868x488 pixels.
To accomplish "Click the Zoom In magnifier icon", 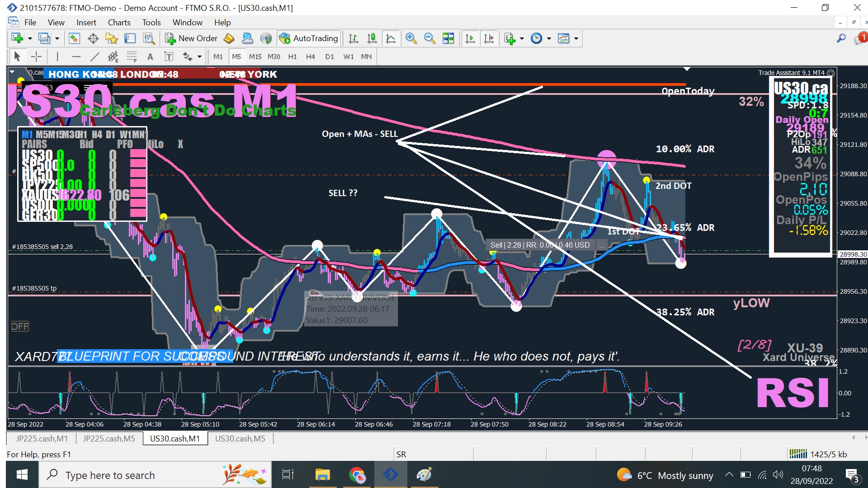I will click(410, 38).
